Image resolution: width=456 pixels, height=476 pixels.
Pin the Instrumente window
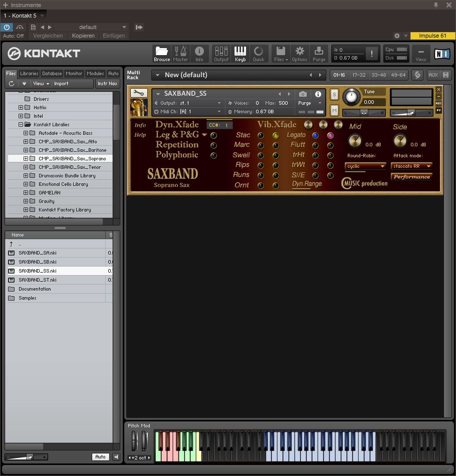coord(435,5)
